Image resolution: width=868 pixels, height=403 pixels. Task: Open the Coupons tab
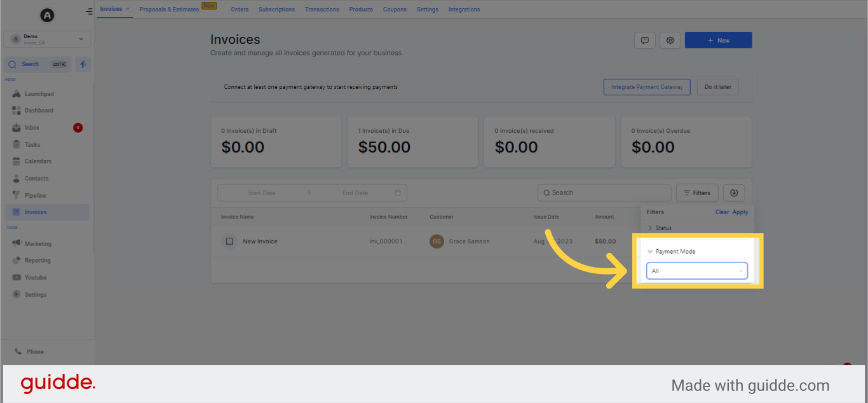[x=395, y=9]
